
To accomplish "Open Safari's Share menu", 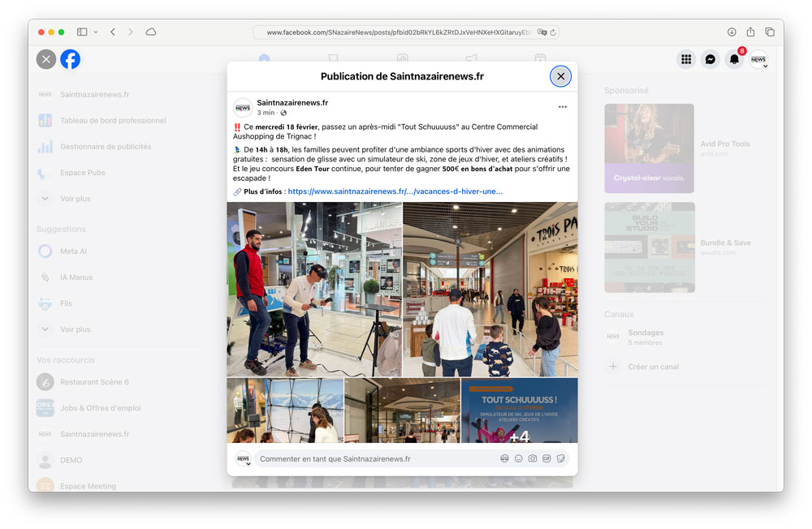I will (x=750, y=32).
